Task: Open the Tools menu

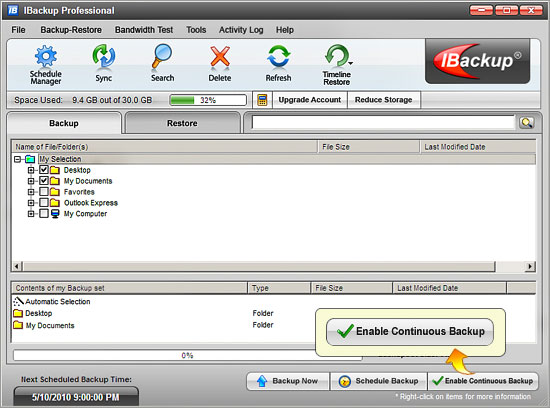Action: pyautogui.click(x=196, y=30)
